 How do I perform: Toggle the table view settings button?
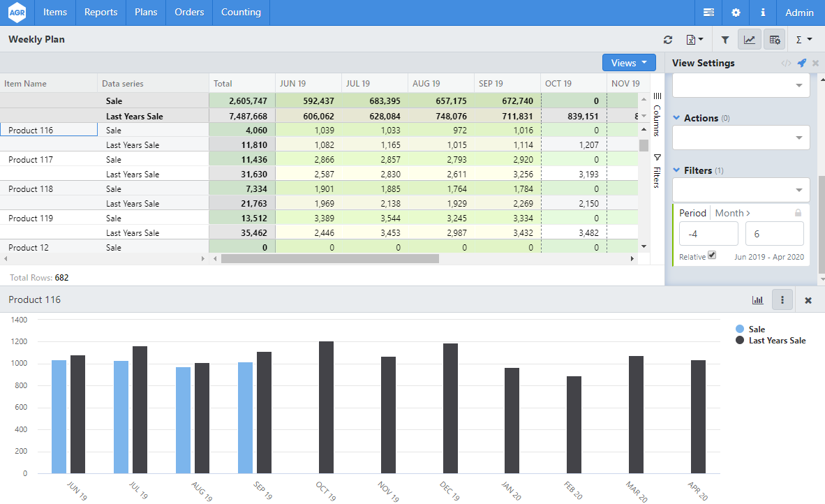point(775,40)
